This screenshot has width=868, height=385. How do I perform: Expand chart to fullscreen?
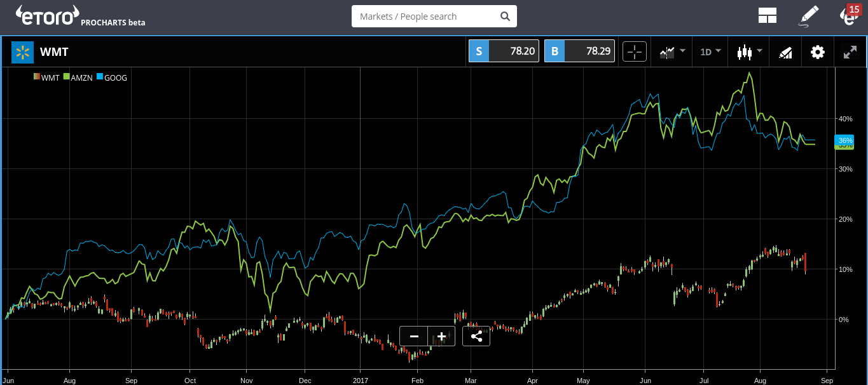point(850,52)
